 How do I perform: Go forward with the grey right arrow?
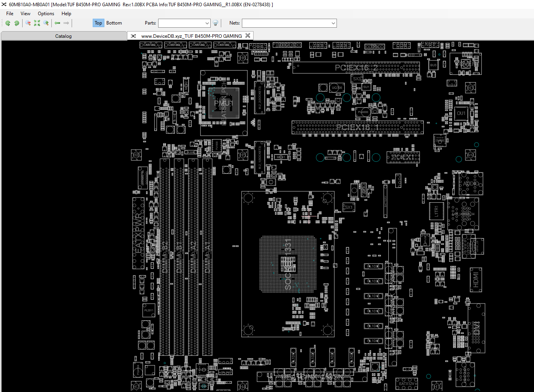(x=66, y=23)
